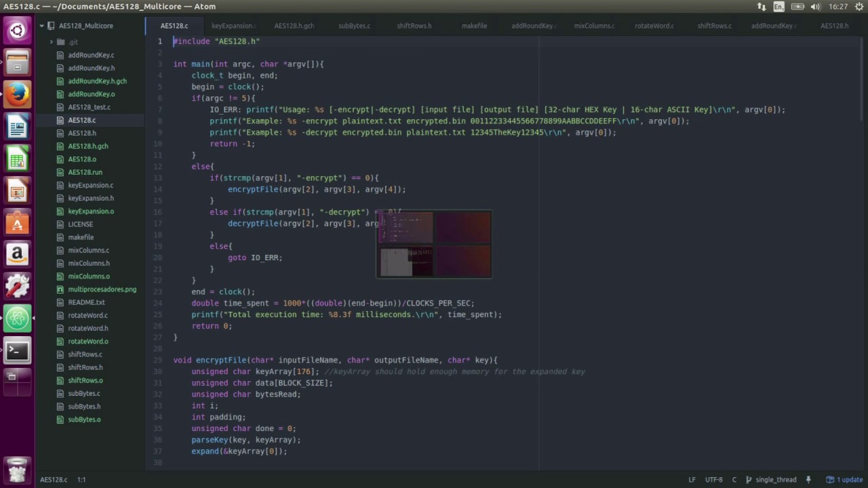
Task: Click workspace switcher overlay top-left thumbnail
Action: (x=406, y=228)
